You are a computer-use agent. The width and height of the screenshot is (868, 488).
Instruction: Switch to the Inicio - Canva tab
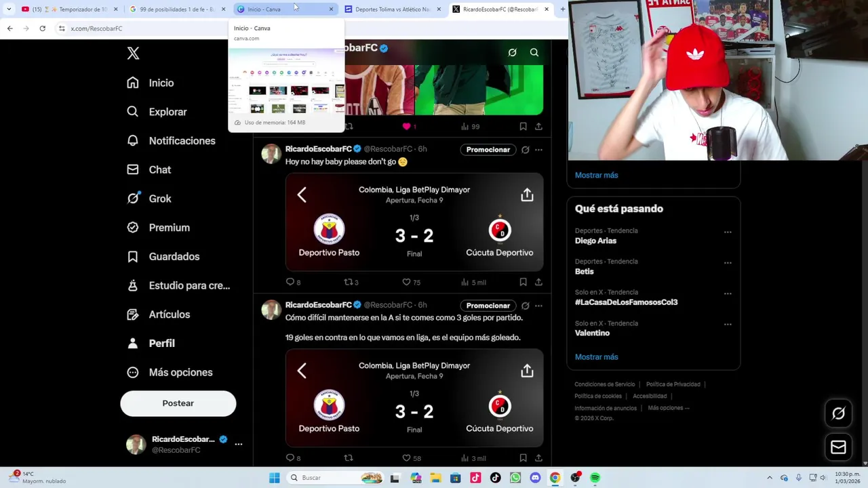click(285, 9)
